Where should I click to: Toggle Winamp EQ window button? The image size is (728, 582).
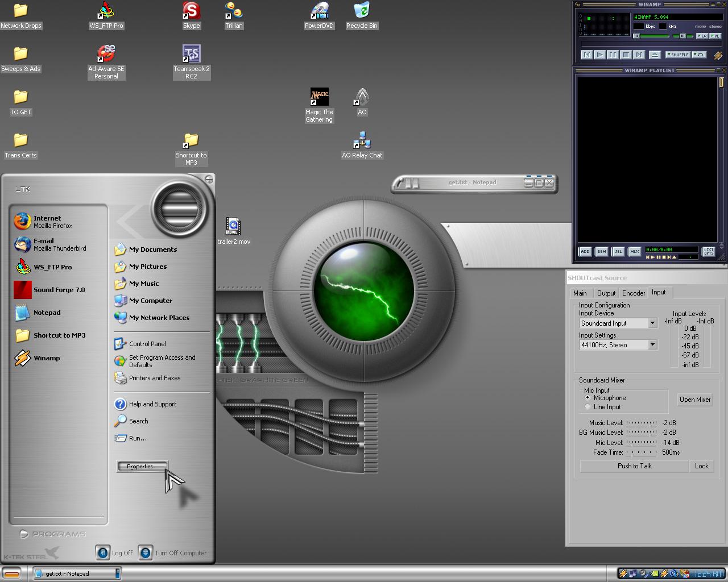click(702, 36)
